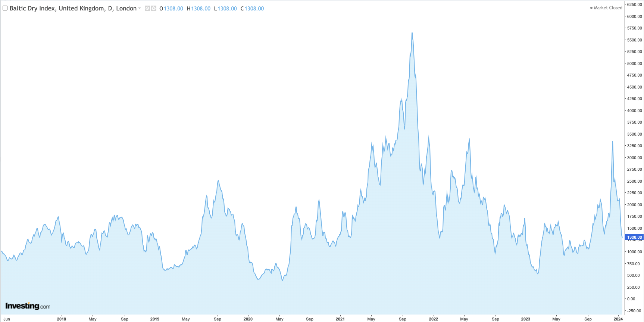Click the 5500.00 price axis label

(634, 40)
